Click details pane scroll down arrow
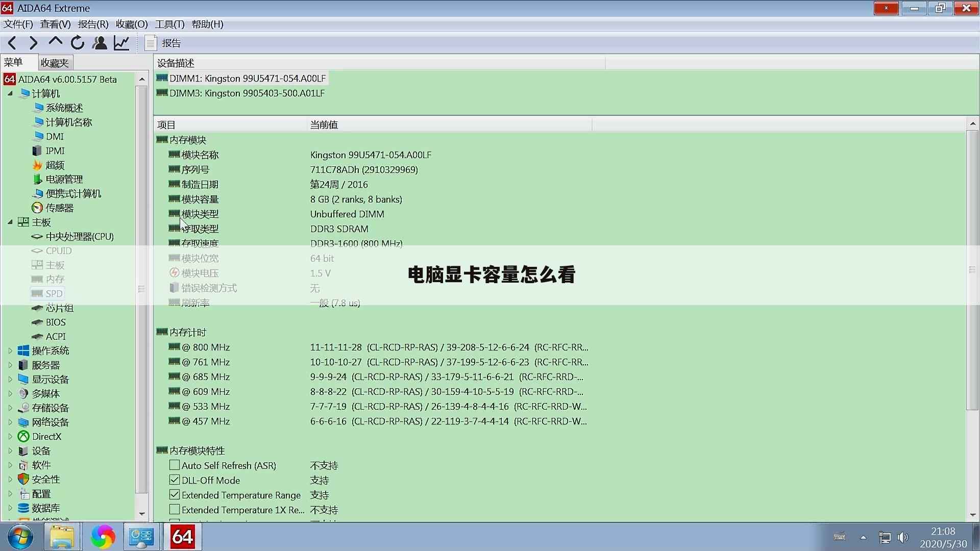 click(x=973, y=515)
